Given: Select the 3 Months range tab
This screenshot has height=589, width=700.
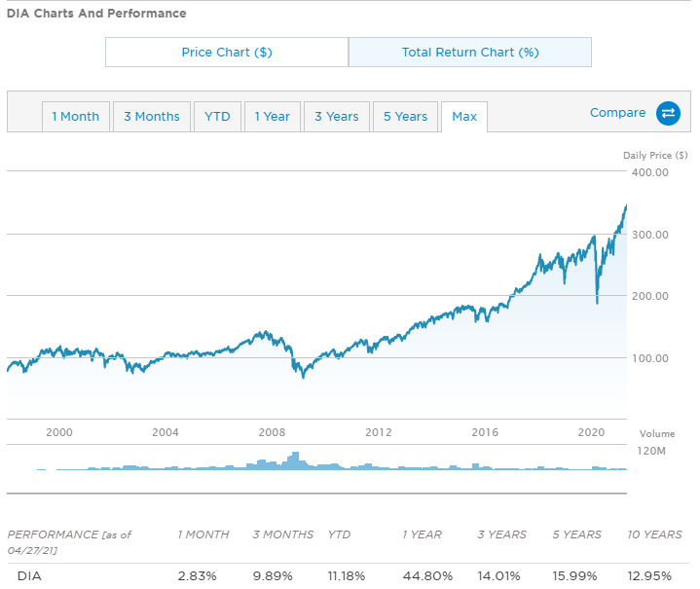Looking at the screenshot, I should pyautogui.click(x=152, y=117).
